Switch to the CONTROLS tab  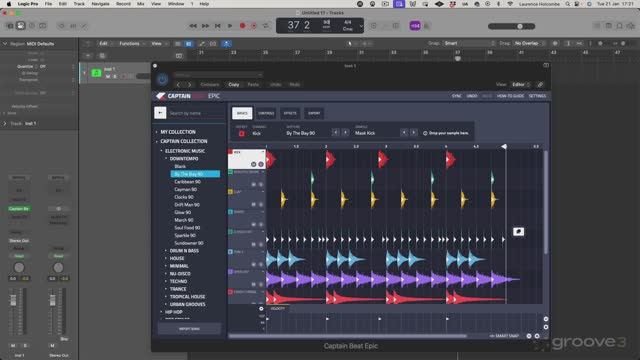point(266,113)
